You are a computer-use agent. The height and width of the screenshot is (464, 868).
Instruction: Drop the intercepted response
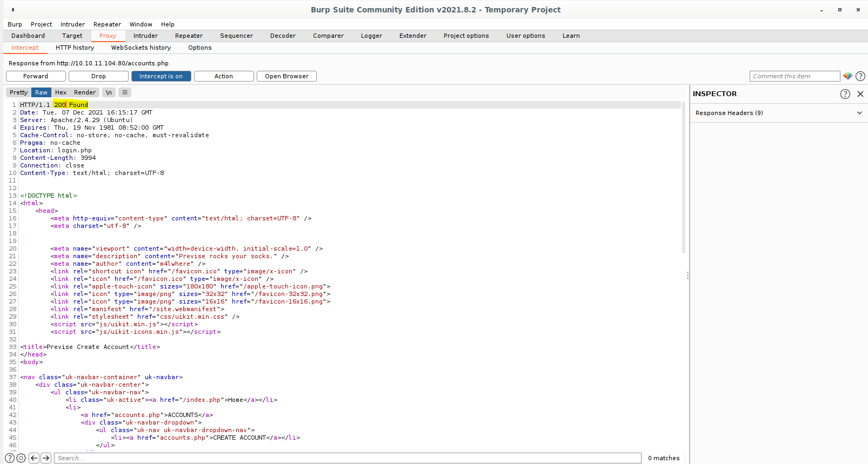(x=98, y=76)
